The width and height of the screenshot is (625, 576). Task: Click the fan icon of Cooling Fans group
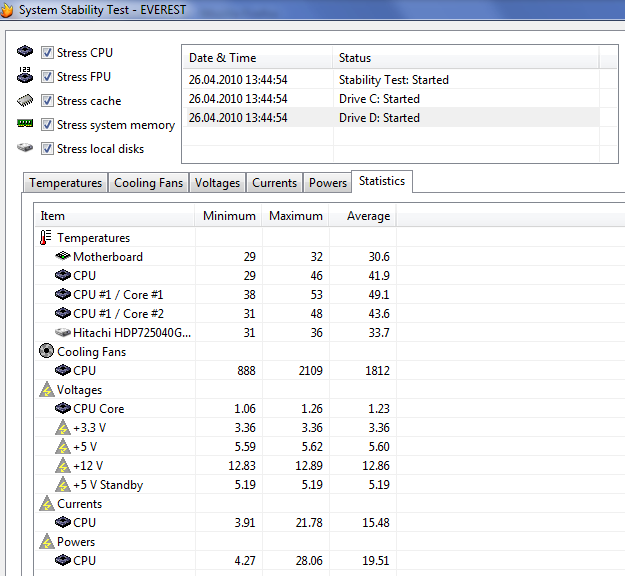46,351
